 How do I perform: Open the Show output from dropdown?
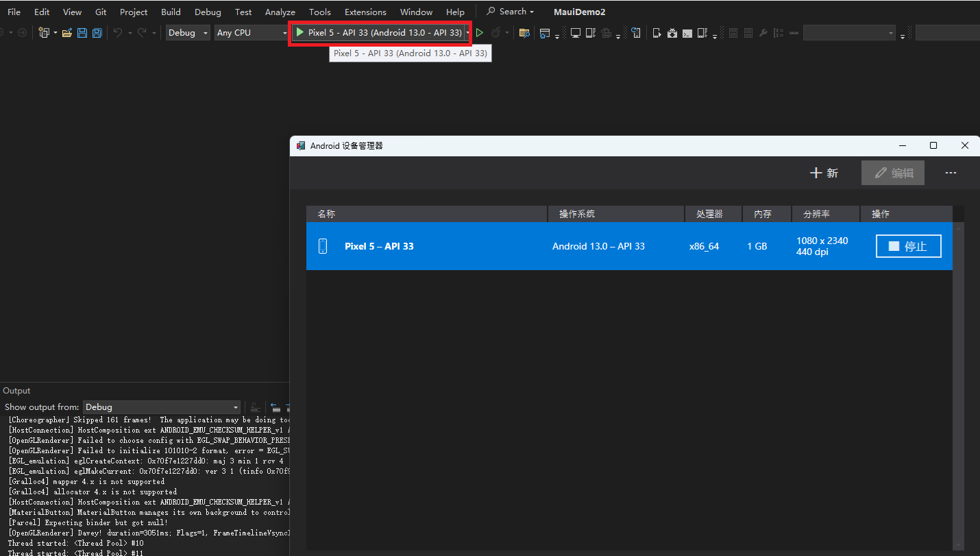[x=162, y=407]
